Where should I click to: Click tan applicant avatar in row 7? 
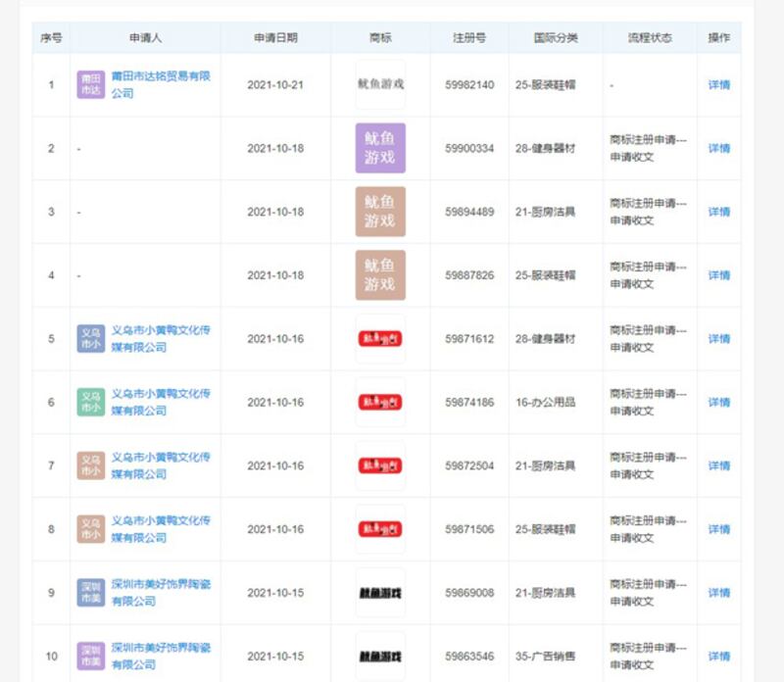click(90, 465)
